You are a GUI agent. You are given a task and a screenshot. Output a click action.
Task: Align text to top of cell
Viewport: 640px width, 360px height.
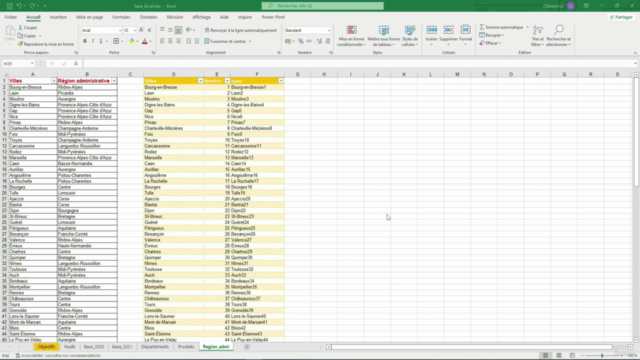click(162, 30)
